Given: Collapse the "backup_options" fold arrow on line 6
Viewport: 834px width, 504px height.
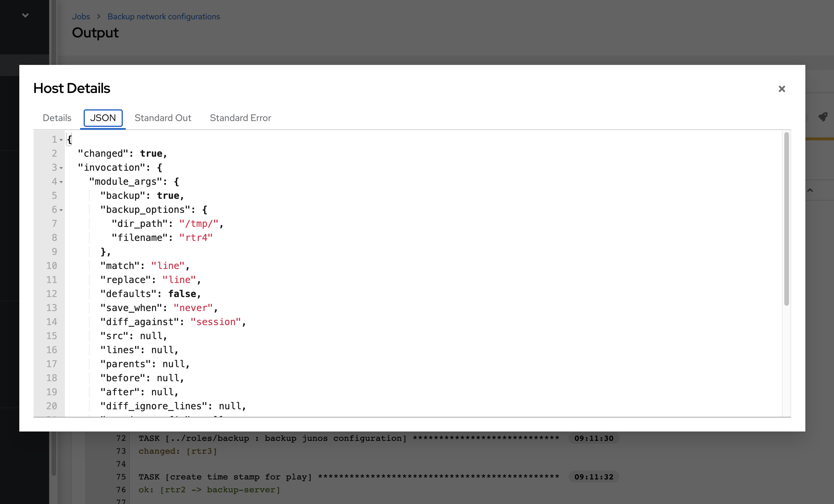Looking at the screenshot, I should pos(61,210).
